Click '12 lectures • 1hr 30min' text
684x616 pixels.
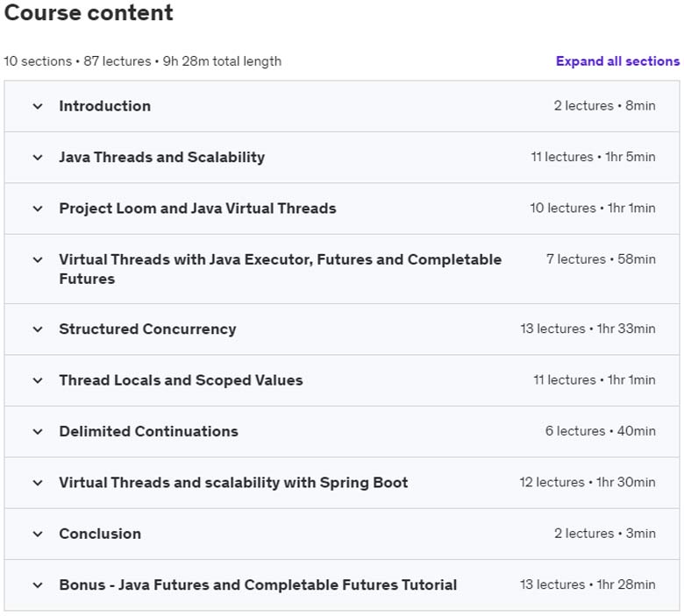588,482
